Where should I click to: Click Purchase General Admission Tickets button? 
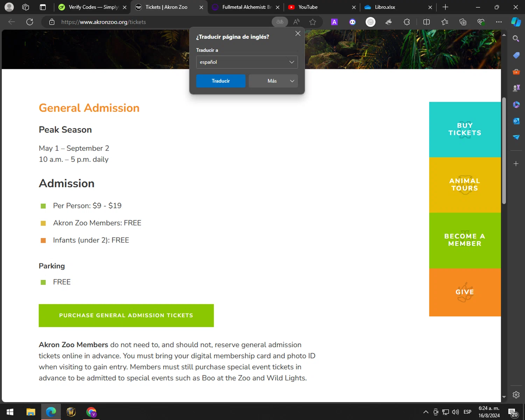click(x=126, y=315)
